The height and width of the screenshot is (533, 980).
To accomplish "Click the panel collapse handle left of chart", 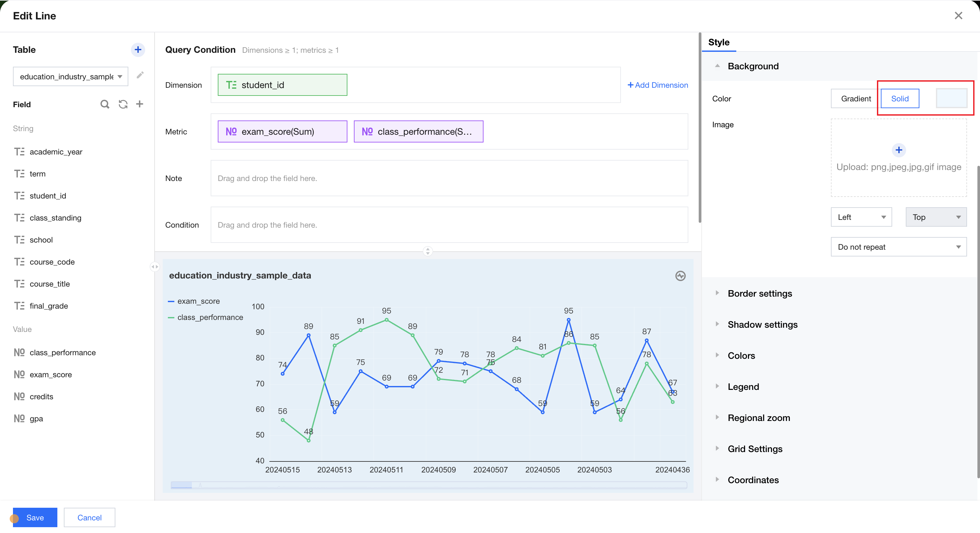I will click(x=155, y=266).
